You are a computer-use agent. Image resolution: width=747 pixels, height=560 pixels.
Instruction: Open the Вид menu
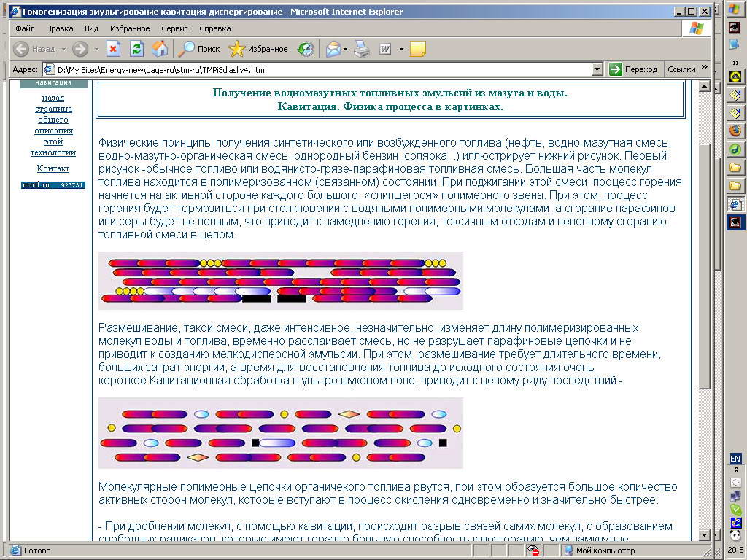coord(91,28)
